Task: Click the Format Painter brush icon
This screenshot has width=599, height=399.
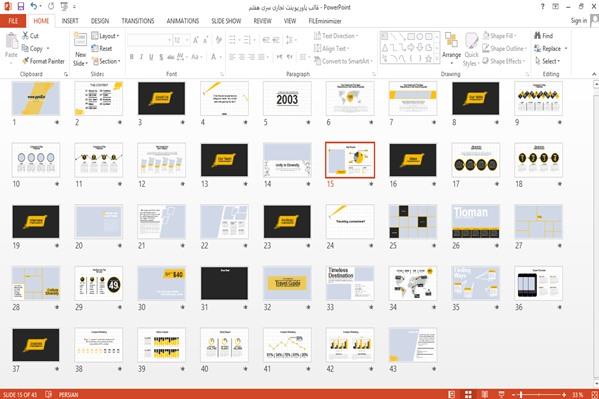Action: [x=26, y=61]
